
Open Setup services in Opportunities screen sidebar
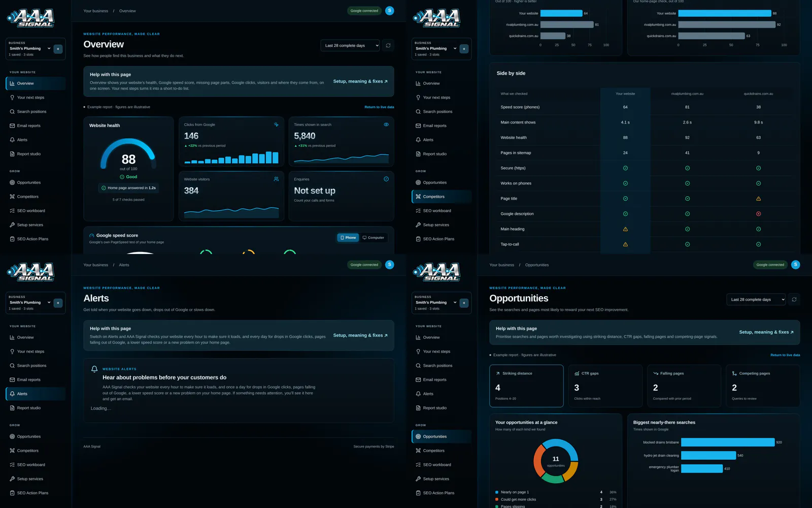click(442, 479)
